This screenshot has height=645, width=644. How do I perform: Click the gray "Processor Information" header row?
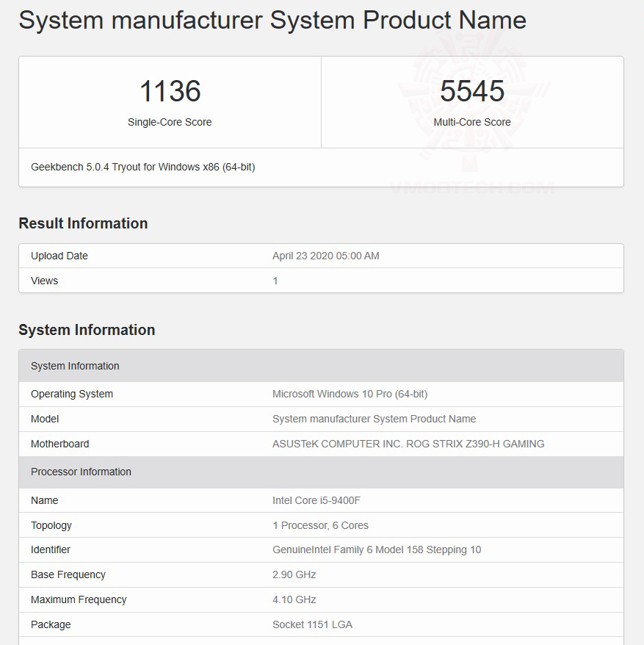(x=321, y=472)
